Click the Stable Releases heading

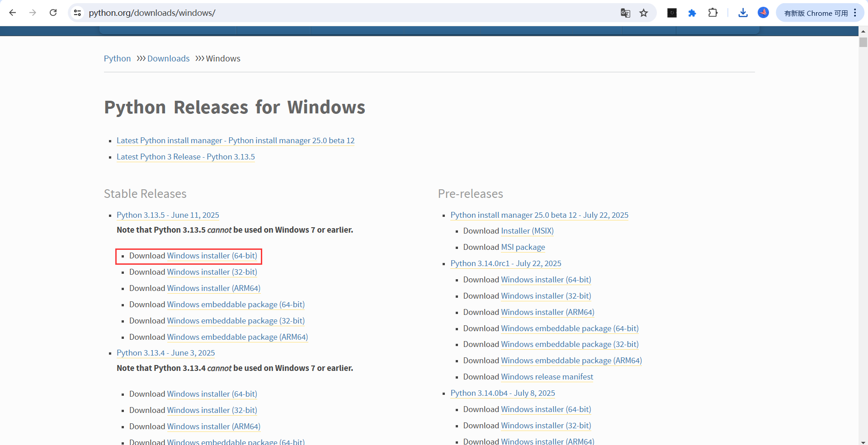tap(145, 194)
